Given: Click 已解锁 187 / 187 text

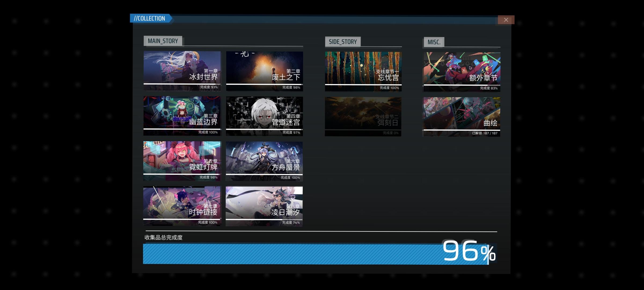Looking at the screenshot, I should click(485, 133).
